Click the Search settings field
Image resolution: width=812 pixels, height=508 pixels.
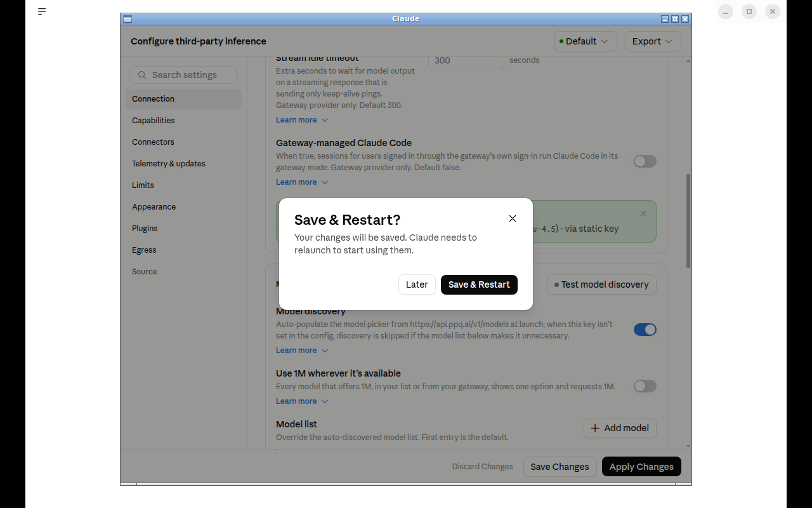pyautogui.click(x=183, y=75)
